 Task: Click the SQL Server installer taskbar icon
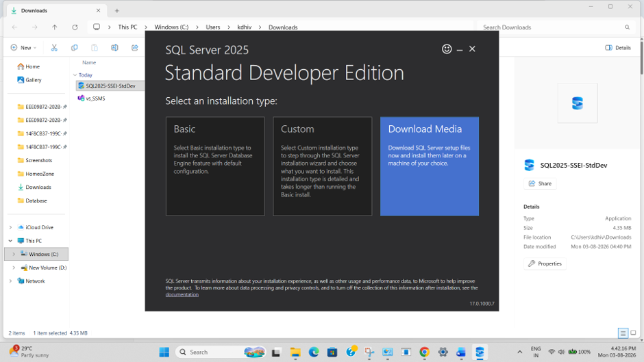480,352
